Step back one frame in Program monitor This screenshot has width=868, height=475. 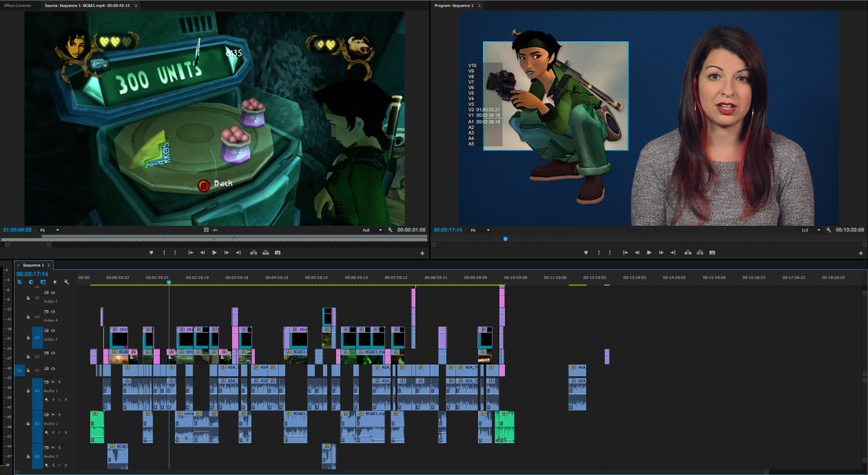(x=637, y=253)
